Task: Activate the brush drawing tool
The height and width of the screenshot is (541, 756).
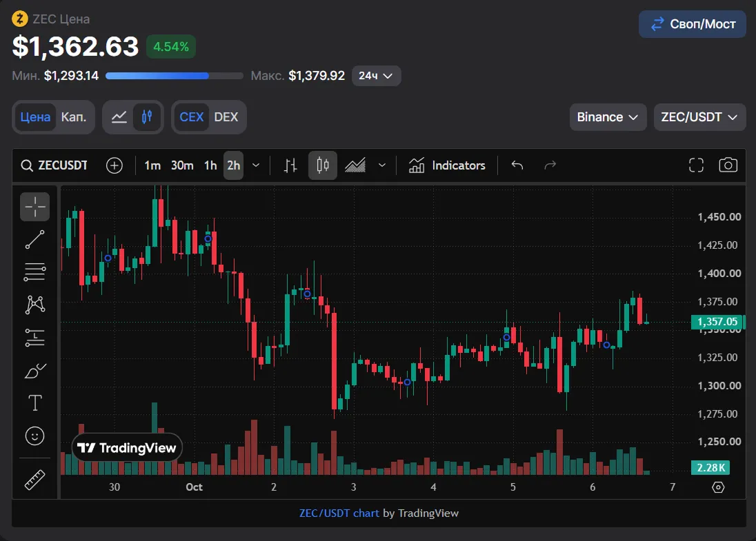Action: click(x=34, y=371)
